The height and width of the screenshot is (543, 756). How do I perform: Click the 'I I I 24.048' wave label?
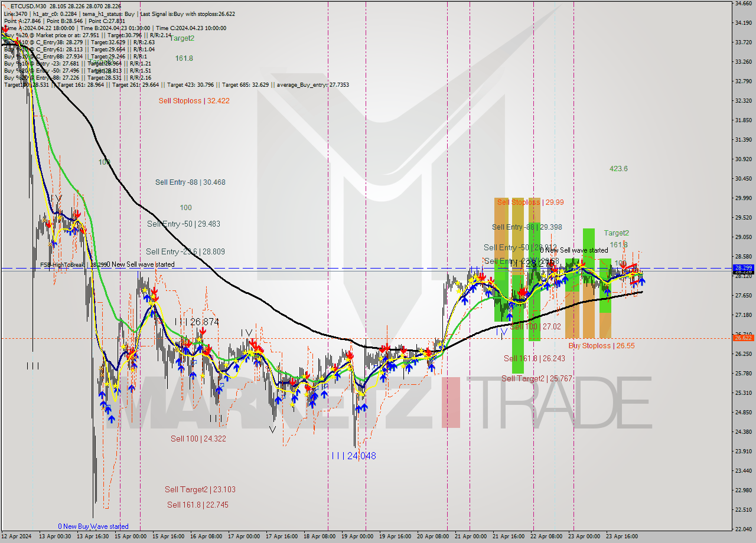353,456
